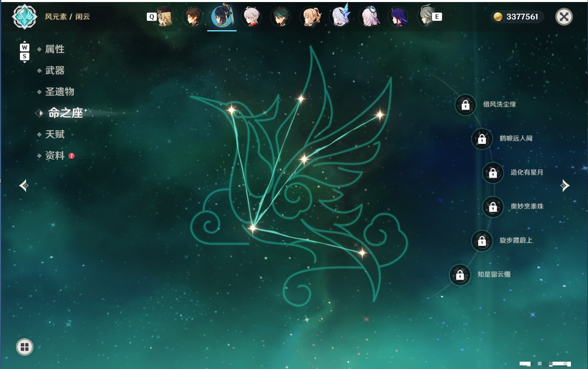The width and height of the screenshot is (588, 369).
Task: Open the 旋步霞蔚上 constellation lock icon
Action: tap(482, 241)
